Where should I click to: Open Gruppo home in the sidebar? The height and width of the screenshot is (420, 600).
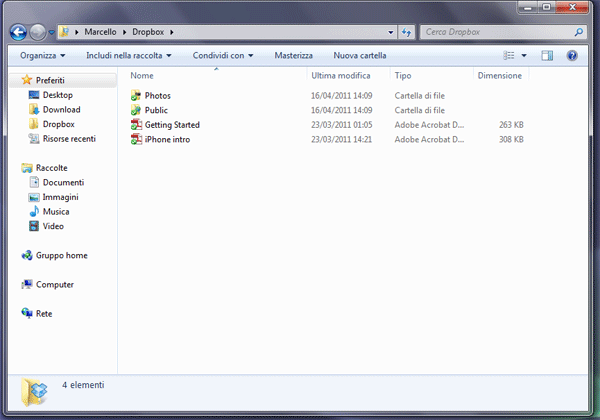(x=62, y=255)
